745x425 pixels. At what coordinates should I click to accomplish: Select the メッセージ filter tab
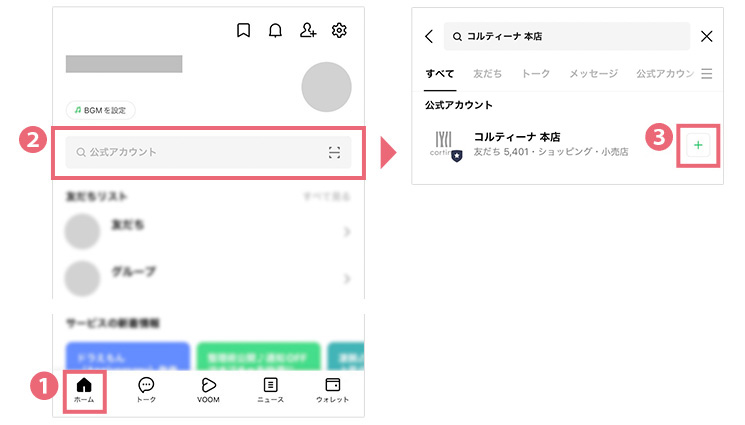point(593,74)
